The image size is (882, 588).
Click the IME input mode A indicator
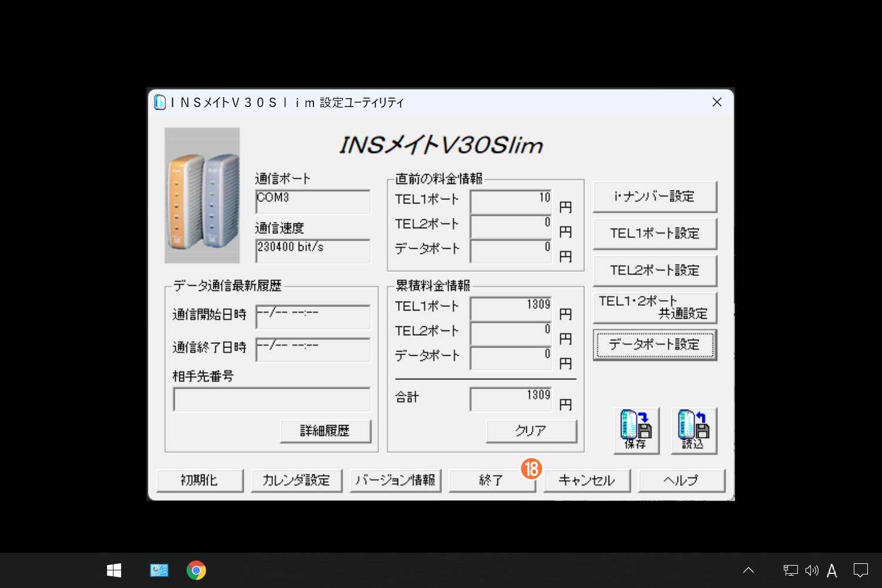pos(832,570)
